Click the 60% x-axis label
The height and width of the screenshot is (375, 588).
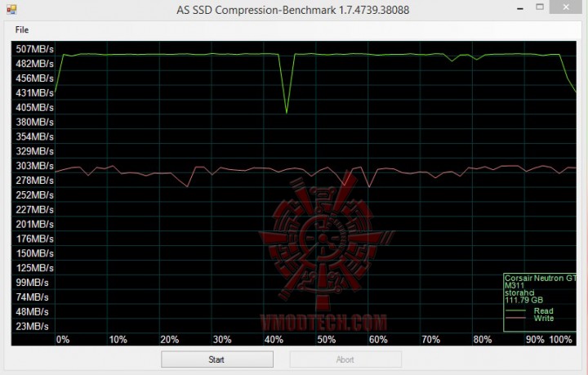pyautogui.click(x=378, y=340)
